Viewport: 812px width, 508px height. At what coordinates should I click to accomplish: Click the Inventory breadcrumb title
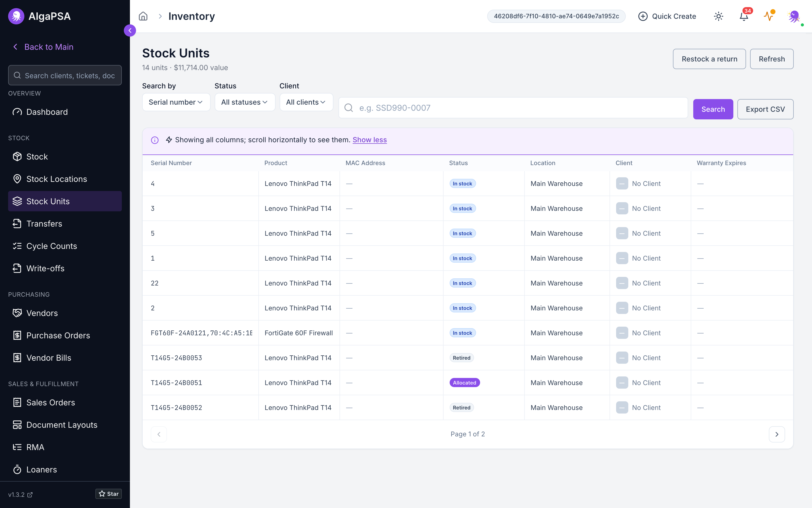coord(192,16)
